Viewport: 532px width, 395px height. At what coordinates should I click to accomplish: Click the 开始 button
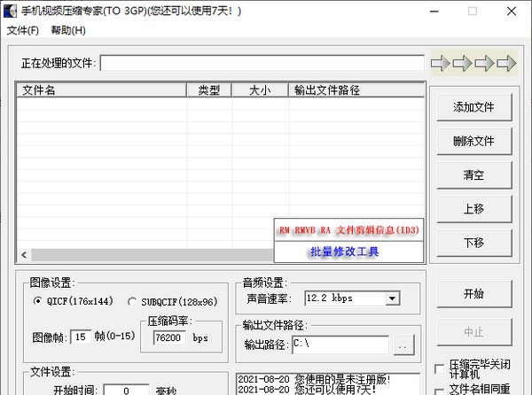tap(474, 294)
